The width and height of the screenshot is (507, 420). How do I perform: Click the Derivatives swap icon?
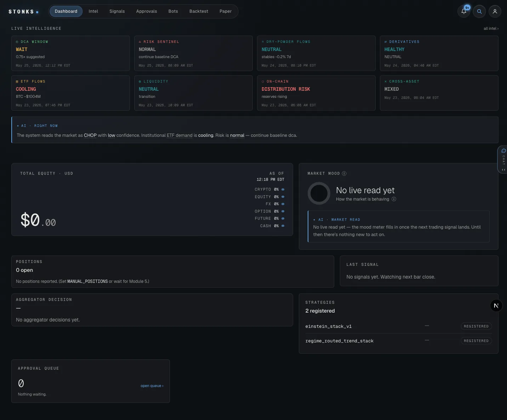point(386,42)
